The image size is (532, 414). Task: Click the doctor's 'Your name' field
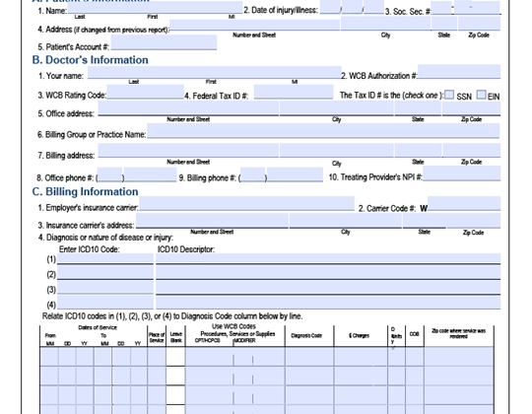(215, 72)
